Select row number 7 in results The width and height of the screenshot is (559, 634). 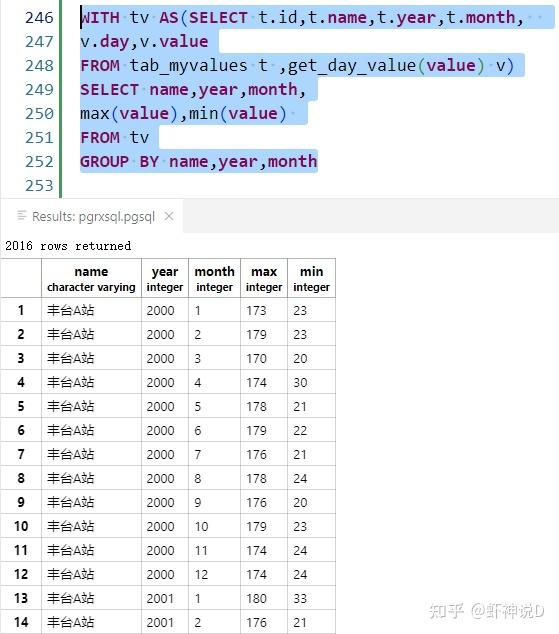(21, 454)
